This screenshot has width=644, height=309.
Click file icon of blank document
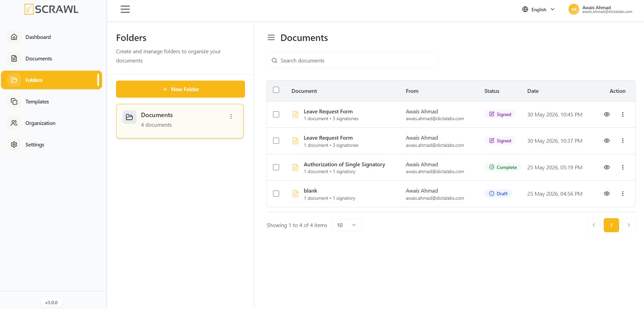[x=295, y=194]
